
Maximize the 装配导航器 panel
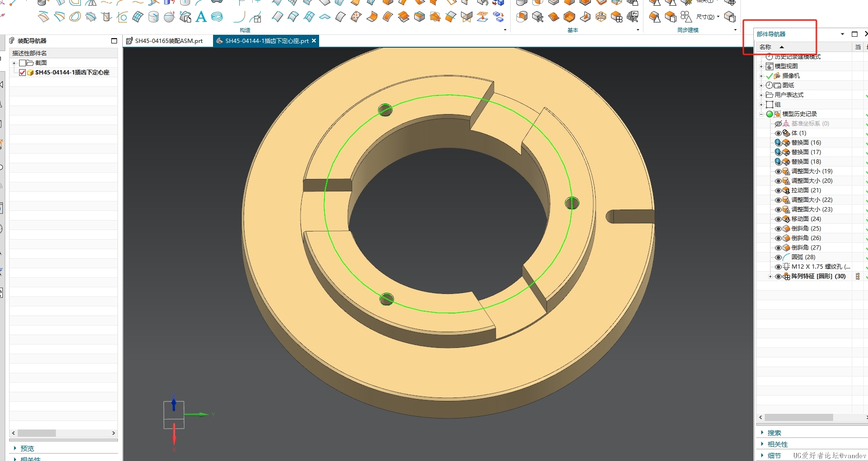pos(114,41)
